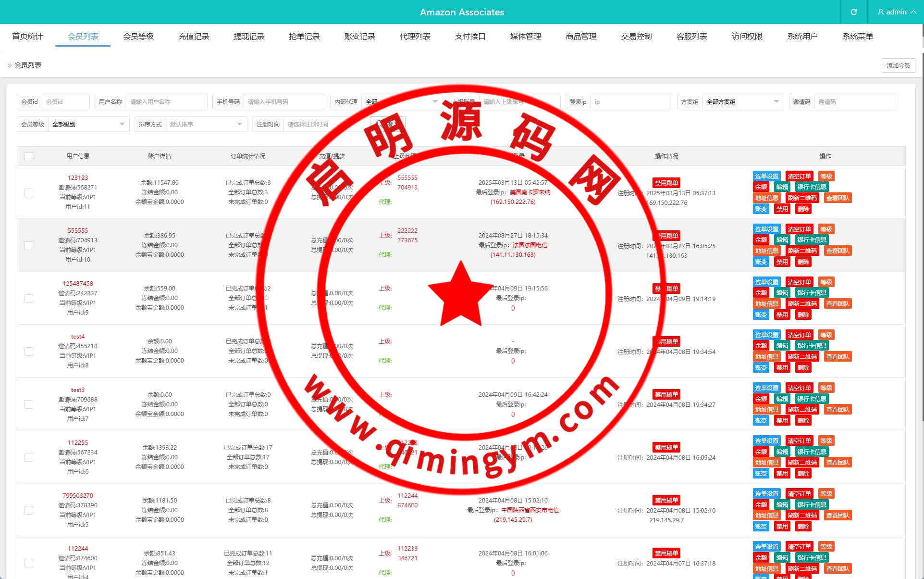Image resolution: width=924 pixels, height=579 pixels.
Task: Expand the admin menu chevron
Action: (913, 12)
